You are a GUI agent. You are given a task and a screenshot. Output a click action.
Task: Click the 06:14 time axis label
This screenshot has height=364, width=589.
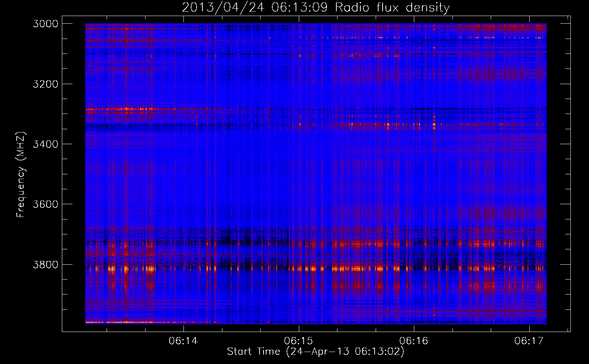click(183, 341)
